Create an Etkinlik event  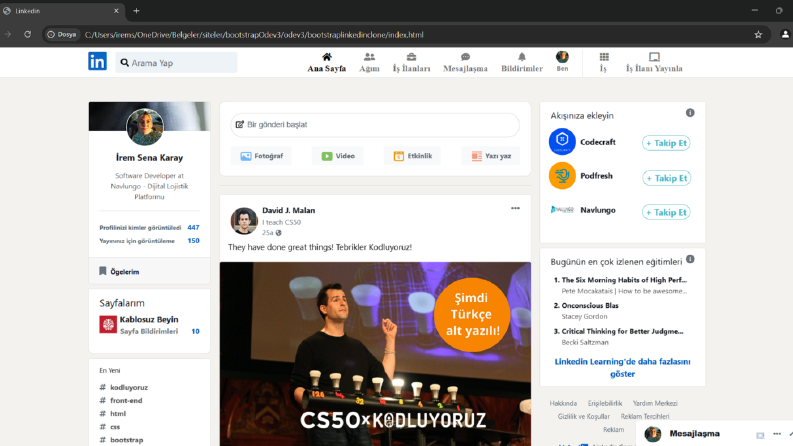(x=412, y=156)
